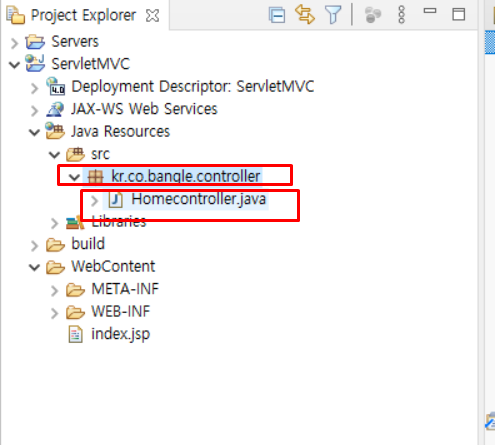The height and width of the screenshot is (445, 495).
Task: Select the Servers label
Action: pos(75,42)
